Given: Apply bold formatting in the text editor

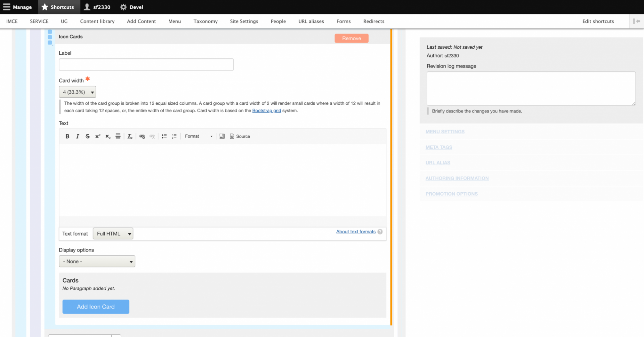Looking at the screenshot, I should (x=67, y=136).
